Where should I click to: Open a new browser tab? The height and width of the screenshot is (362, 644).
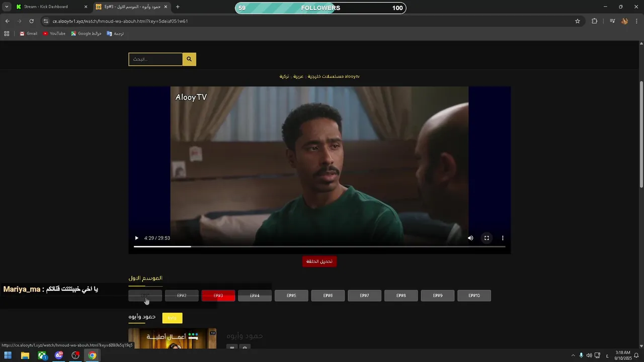coord(178,7)
